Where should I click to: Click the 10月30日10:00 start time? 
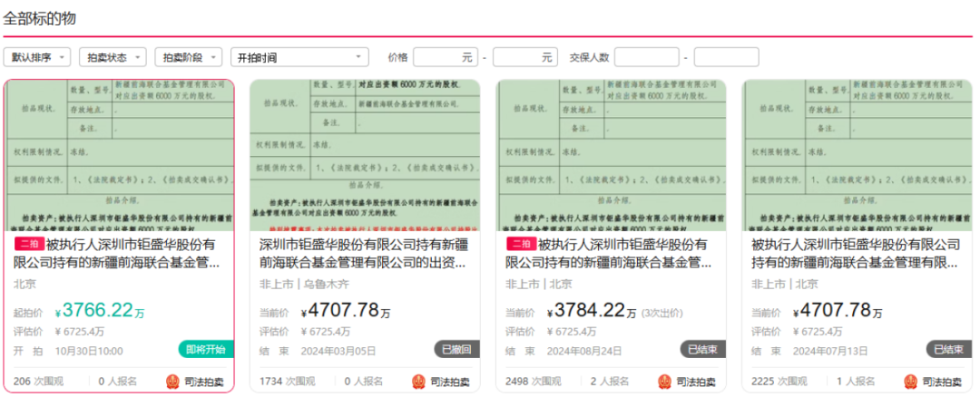pos(89,351)
